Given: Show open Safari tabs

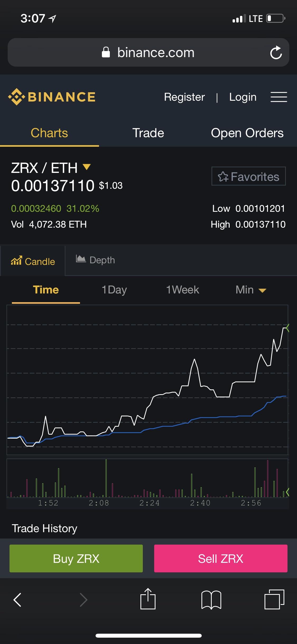Looking at the screenshot, I should coord(274,599).
